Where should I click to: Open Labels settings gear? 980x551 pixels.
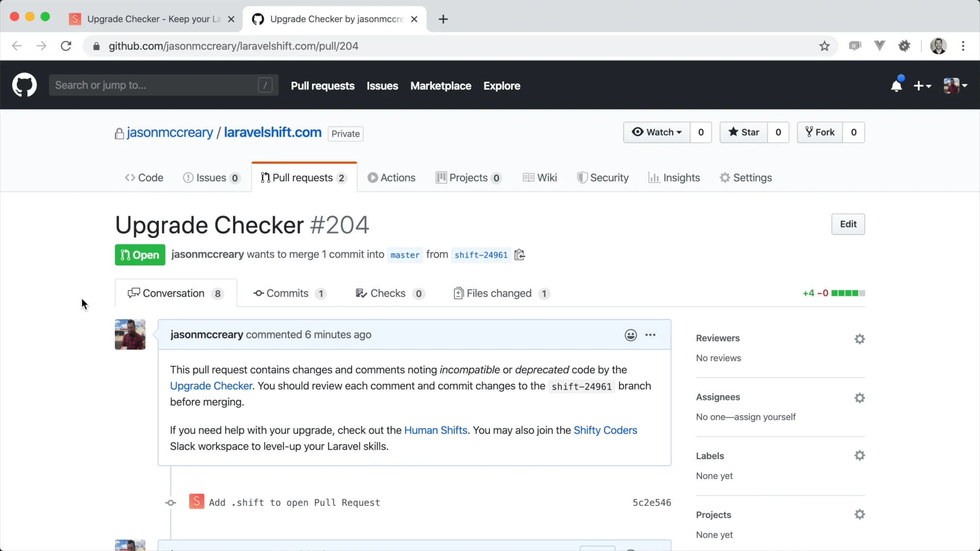(860, 455)
